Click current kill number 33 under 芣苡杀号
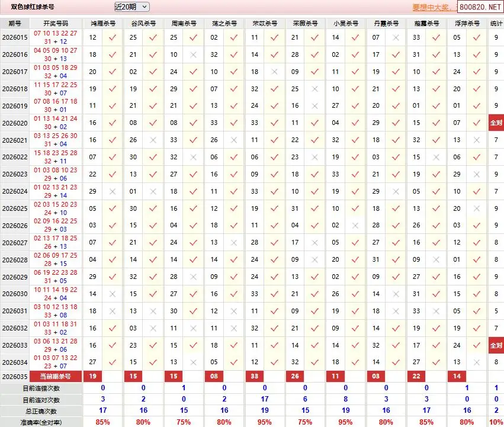The image size is (504, 427). 255,376
